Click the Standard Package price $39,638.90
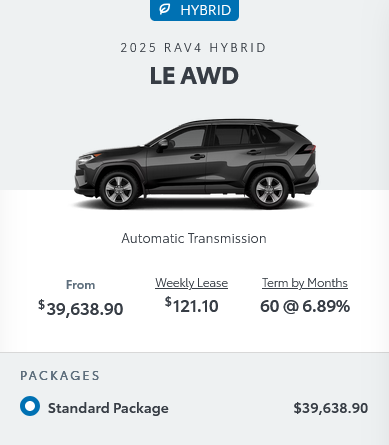 [x=331, y=408]
